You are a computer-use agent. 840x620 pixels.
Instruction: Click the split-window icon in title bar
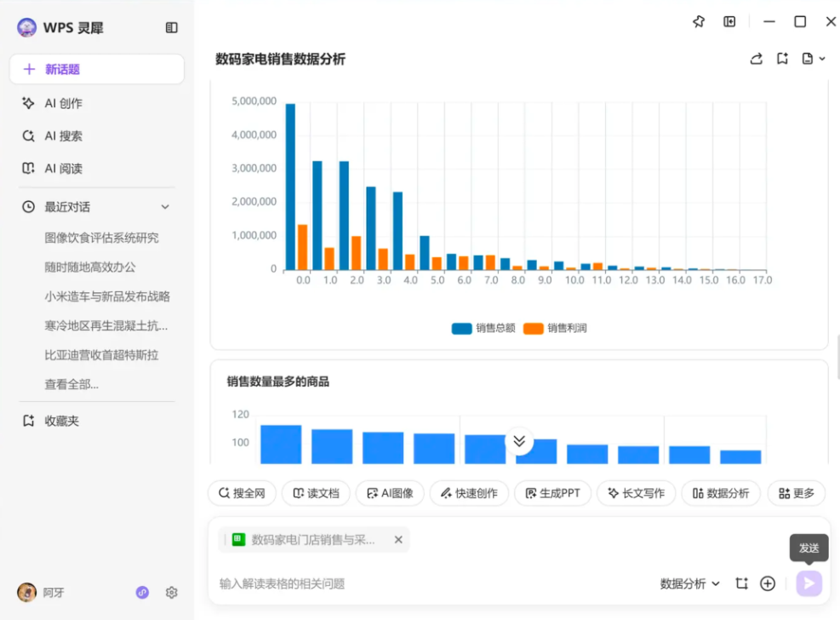pyautogui.click(x=729, y=21)
